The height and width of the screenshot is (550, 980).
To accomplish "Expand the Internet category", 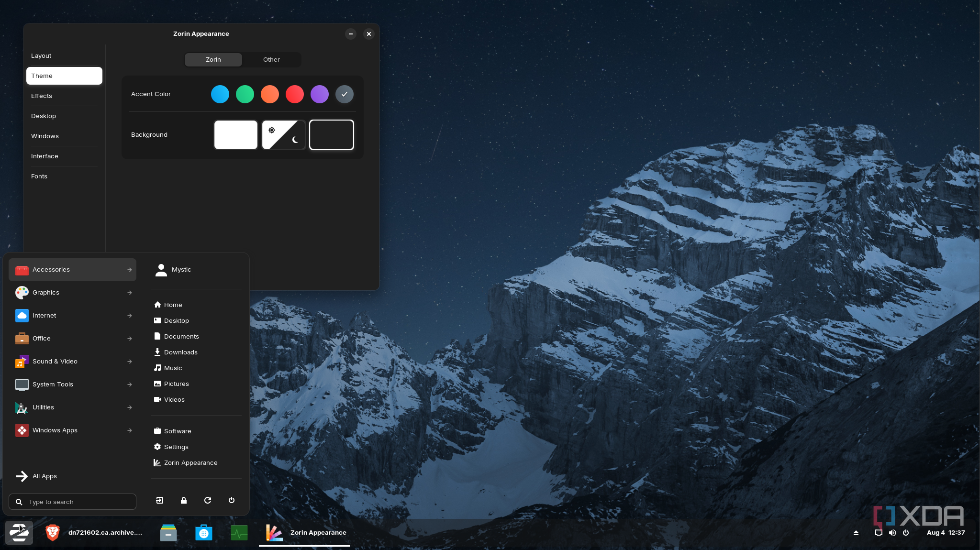I will tap(73, 316).
